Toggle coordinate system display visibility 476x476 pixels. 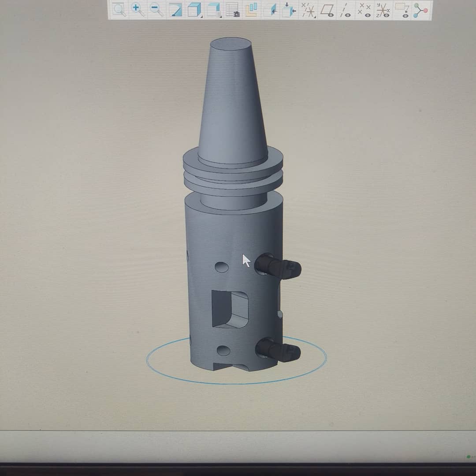pyautogui.click(x=383, y=10)
